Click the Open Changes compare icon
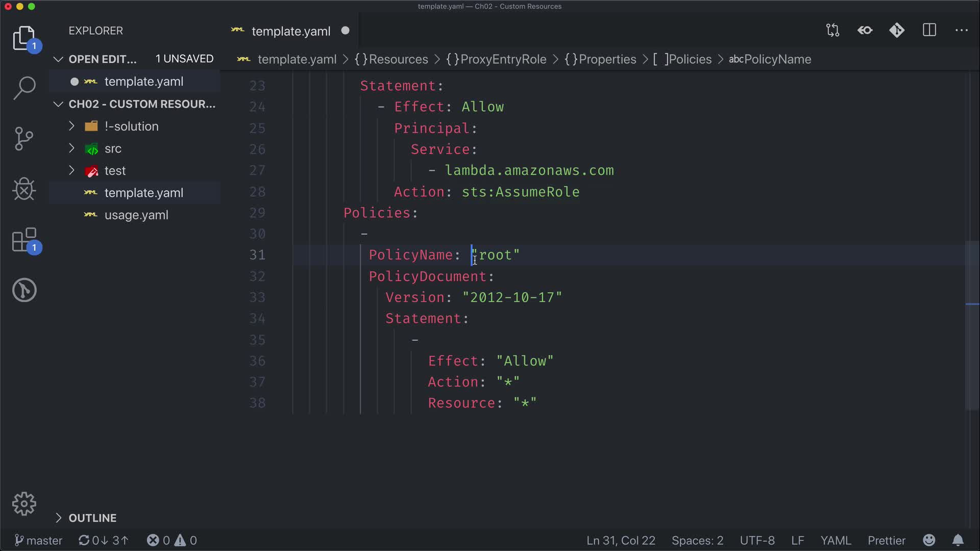Screen dimensions: 980x551 click(832, 31)
